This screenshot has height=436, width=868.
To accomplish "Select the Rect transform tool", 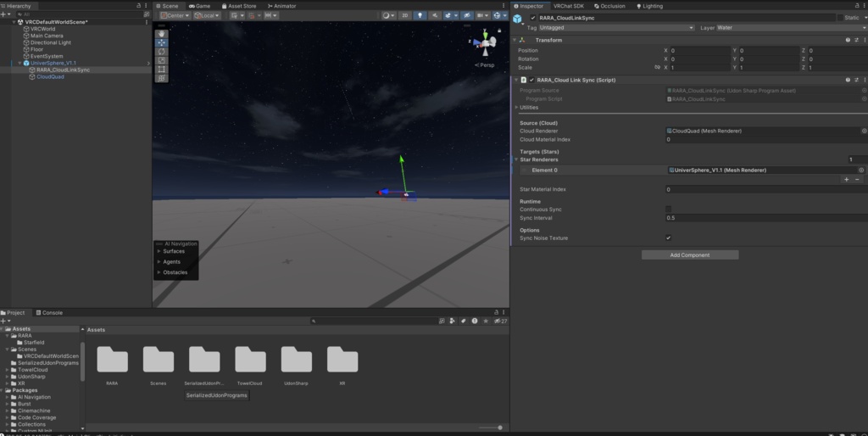I will click(x=162, y=70).
